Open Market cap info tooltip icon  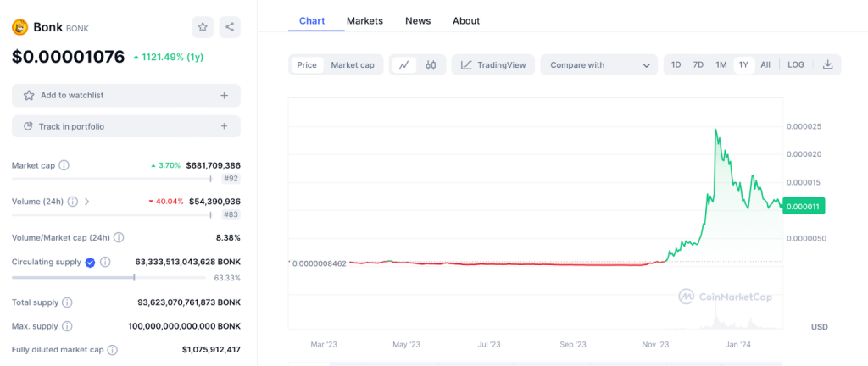coord(64,165)
